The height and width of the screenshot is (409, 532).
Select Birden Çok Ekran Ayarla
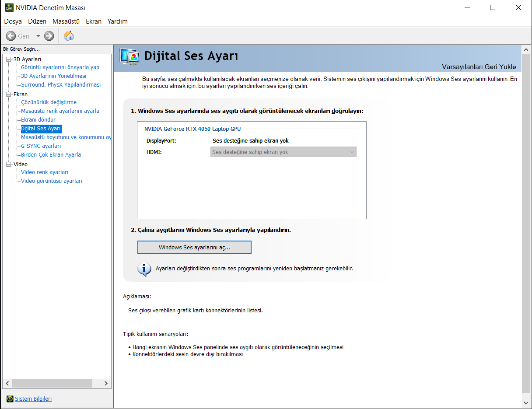click(x=51, y=154)
